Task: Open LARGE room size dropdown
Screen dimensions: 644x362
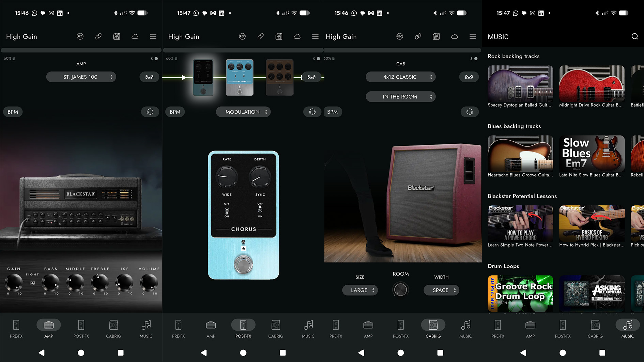Action: 360,290
